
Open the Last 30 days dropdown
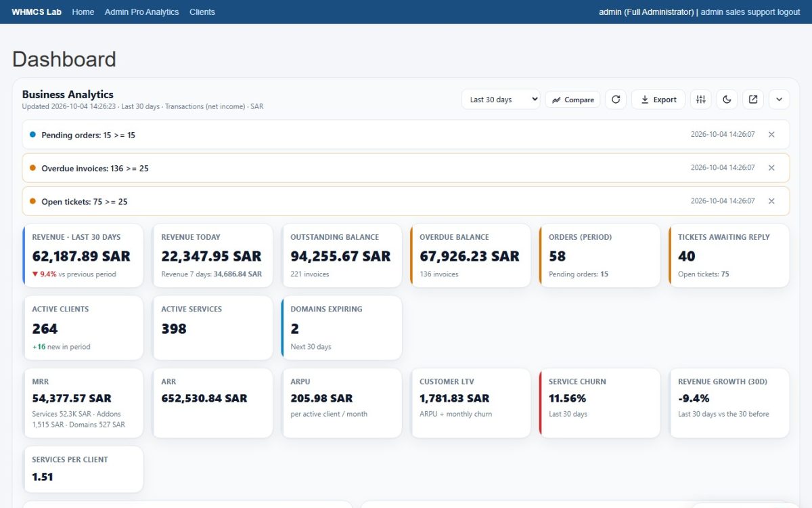coord(501,100)
